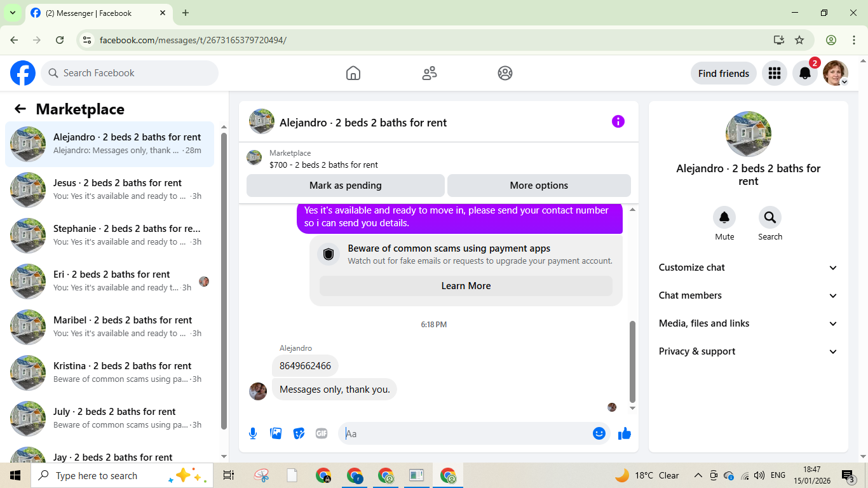The width and height of the screenshot is (868, 488).
Task: Reload the page in browser
Action: (x=60, y=40)
